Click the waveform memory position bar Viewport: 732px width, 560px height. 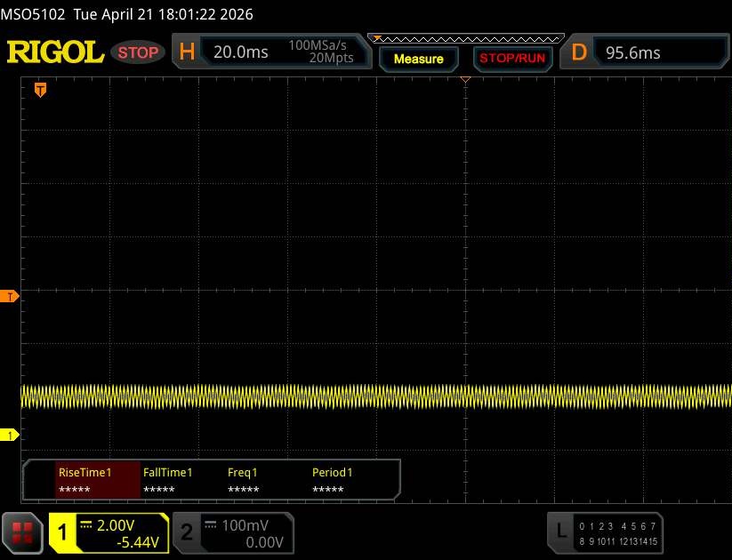coord(466,39)
